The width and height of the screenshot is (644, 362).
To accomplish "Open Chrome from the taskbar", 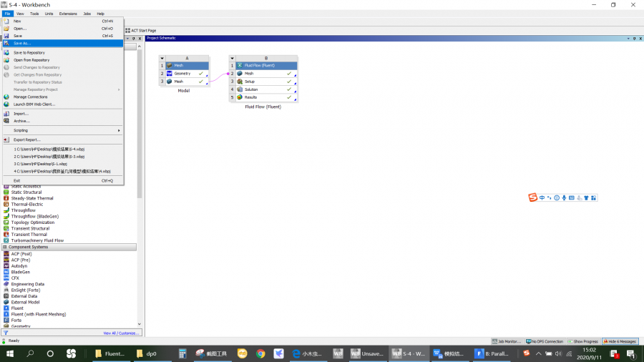I will click(260, 353).
